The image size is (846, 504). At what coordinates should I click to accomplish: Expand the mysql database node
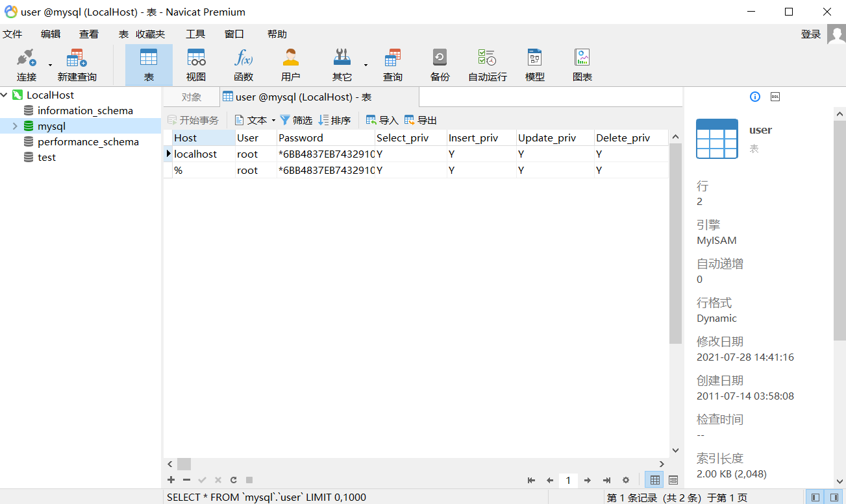(15, 126)
